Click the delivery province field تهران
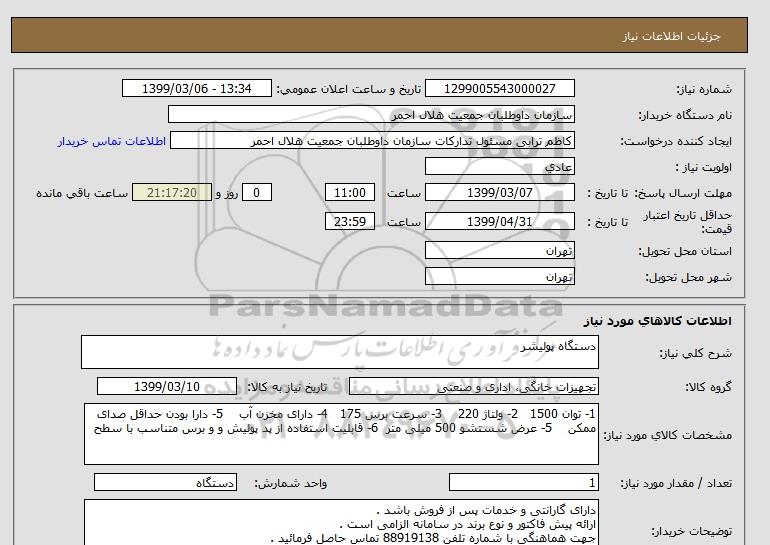Image resolution: width=770 pixels, height=545 pixels. tap(499, 250)
